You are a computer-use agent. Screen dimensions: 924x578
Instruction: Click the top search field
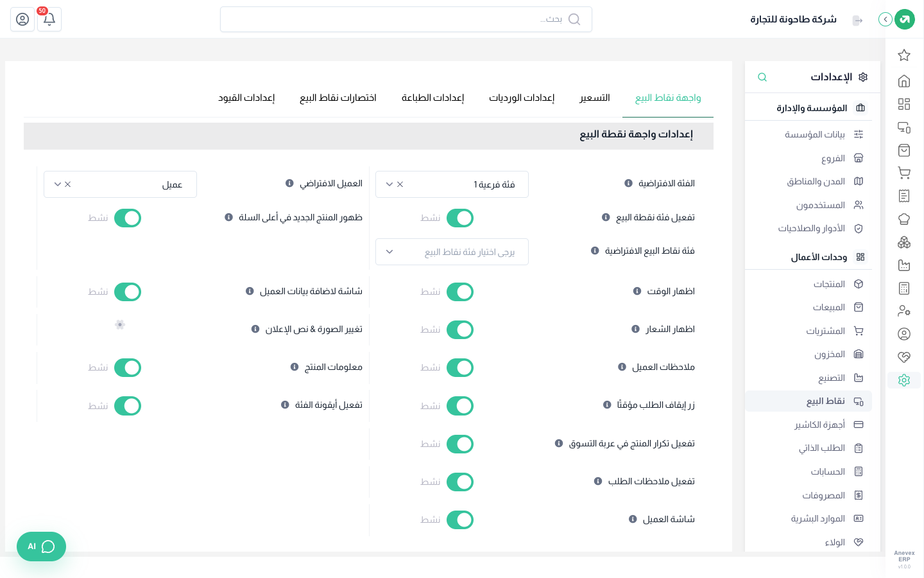[406, 19]
